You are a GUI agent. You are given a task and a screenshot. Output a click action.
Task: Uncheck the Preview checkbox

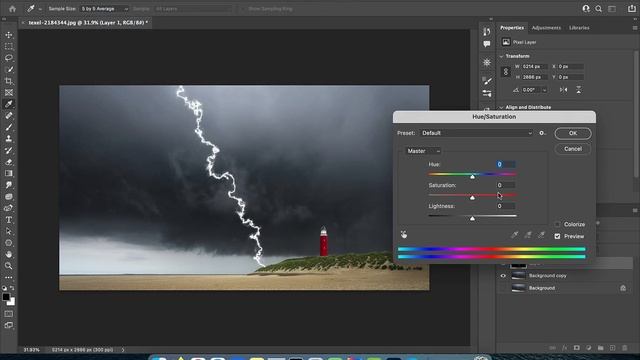(x=557, y=236)
